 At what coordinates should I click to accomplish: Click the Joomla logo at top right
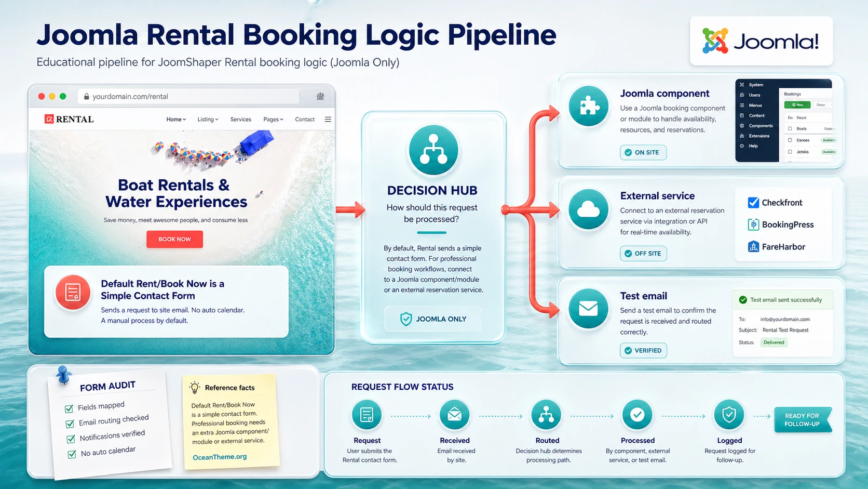(x=761, y=41)
